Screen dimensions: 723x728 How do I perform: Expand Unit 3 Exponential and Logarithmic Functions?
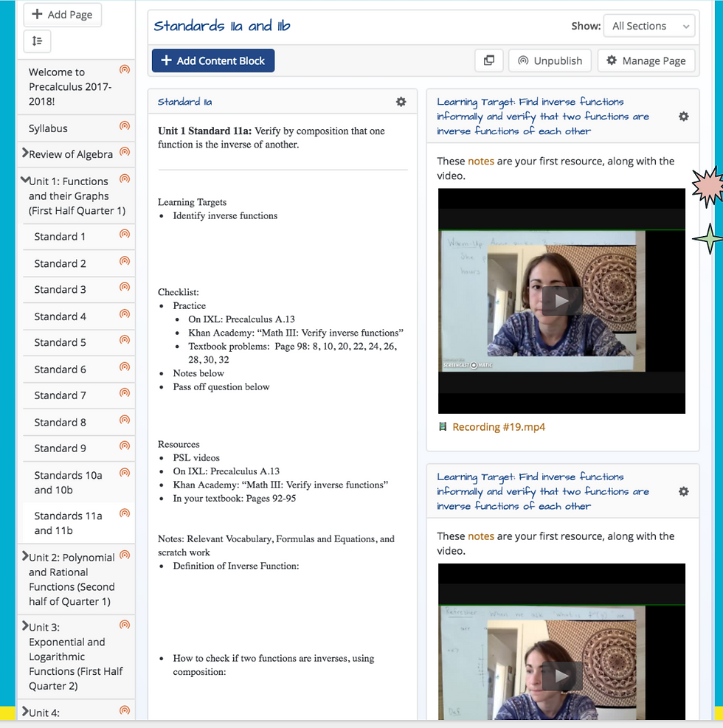tap(25, 626)
